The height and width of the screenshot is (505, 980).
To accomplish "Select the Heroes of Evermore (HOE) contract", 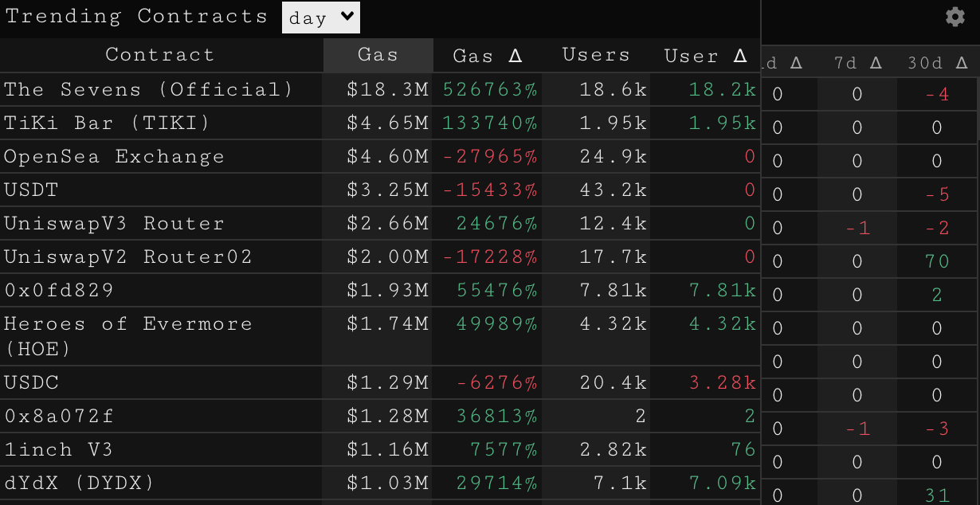I will [128, 335].
